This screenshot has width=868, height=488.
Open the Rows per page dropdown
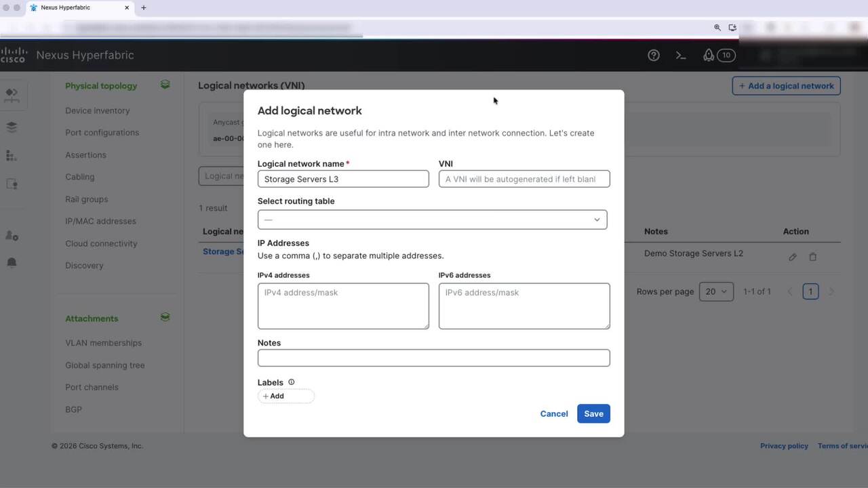click(x=715, y=291)
